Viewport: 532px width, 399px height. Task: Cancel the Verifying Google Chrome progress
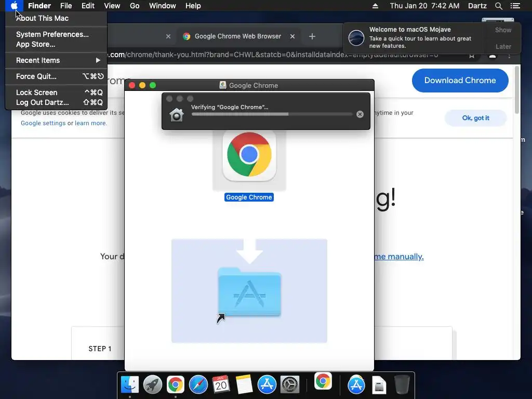pos(360,114)
